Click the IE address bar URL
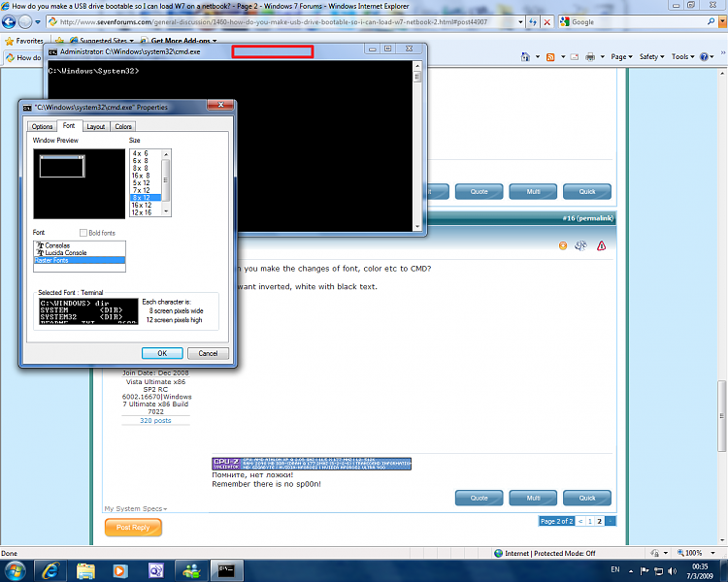 (274, 21)
